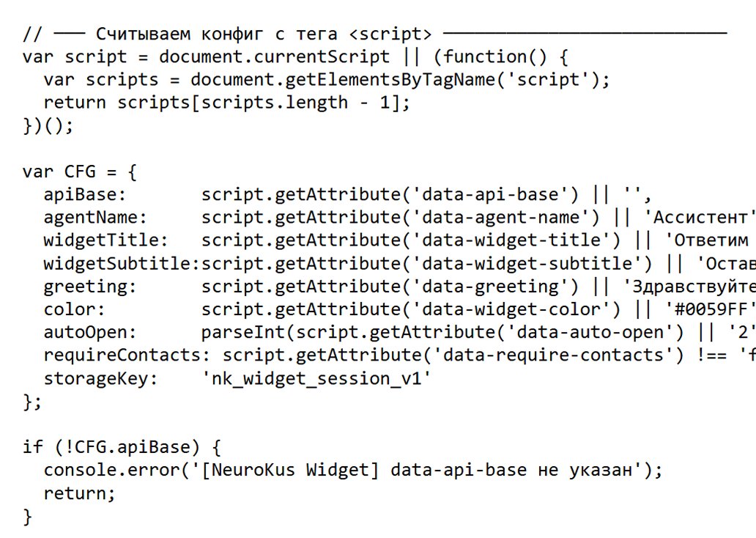Place cursor on document.currentScript
Image resolution: width=756 pixels, height=538 pixels.
274,57
